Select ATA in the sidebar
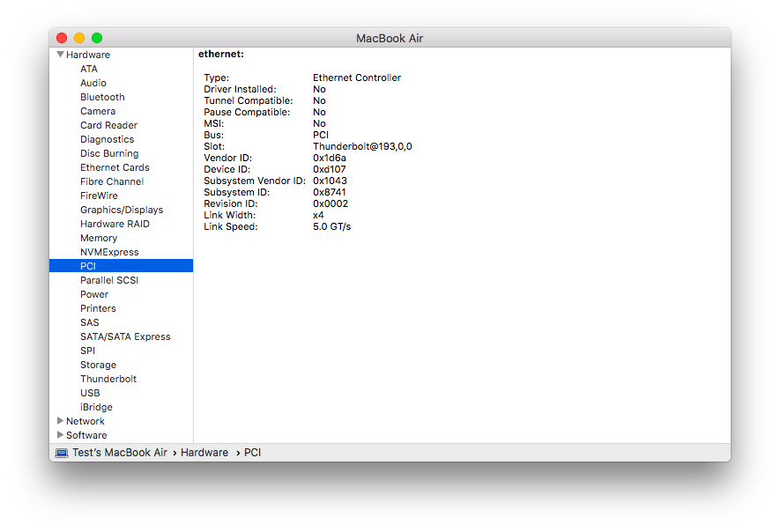 pos(89,69)
